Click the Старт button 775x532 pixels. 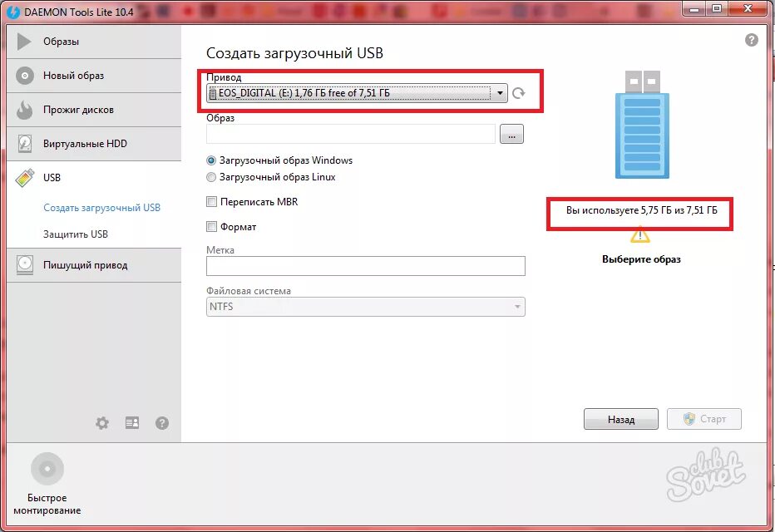coord(703,420)
